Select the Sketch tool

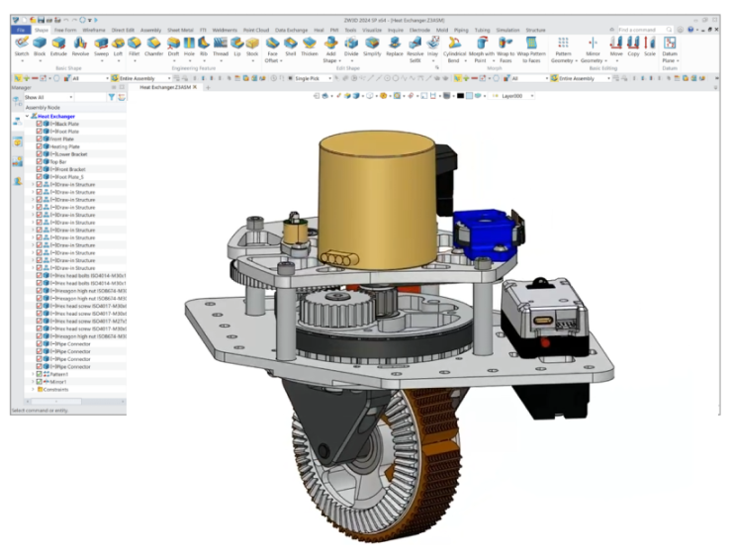(x=22, y=47)
